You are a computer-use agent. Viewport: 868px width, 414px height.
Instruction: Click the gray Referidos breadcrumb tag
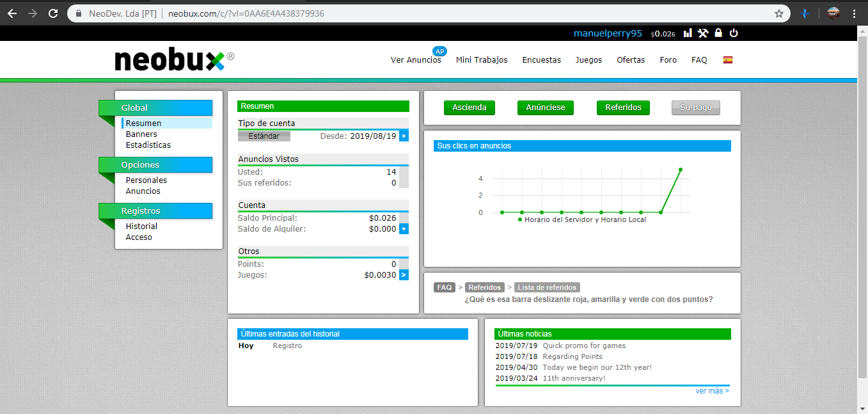coord(484,287)
